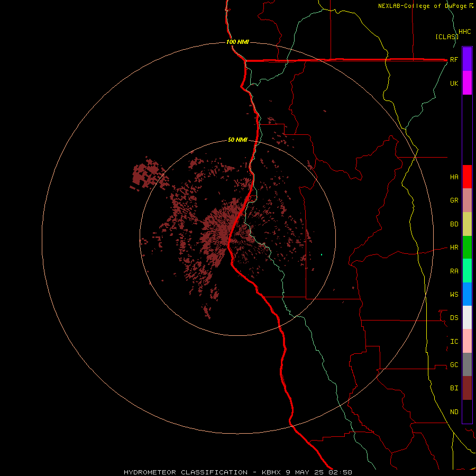This screenshot has width=476, height=476.
Task: Click the [CLAS] legend heading
Action: coord(446,36)
